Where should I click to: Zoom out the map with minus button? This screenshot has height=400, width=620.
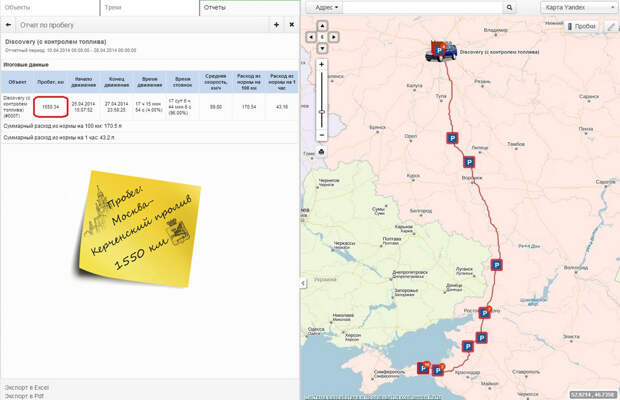pos(322,135)
